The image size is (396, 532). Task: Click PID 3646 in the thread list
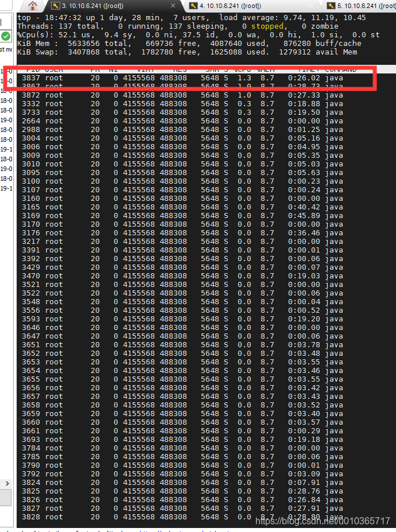[31, 328]
